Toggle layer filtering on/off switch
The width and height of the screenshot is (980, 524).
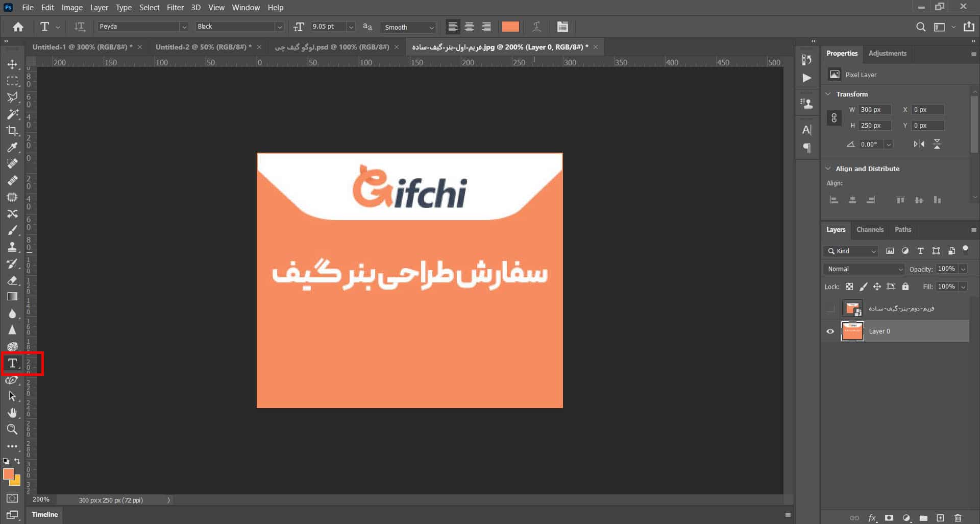coord(965,250)
